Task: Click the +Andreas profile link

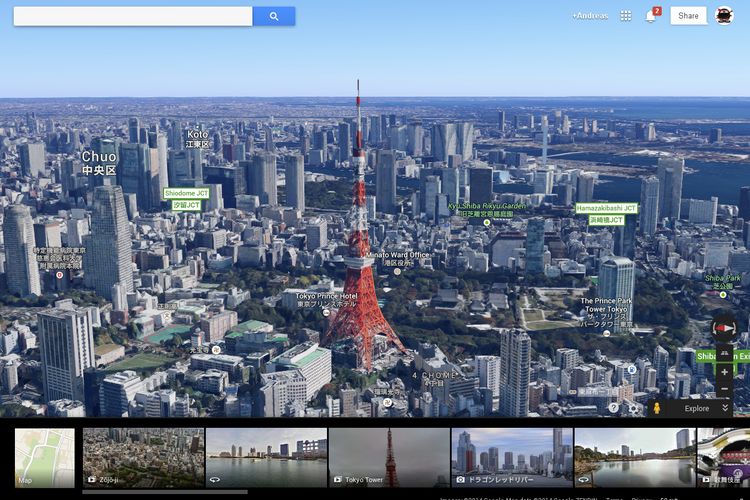Action: pos(589,16)
